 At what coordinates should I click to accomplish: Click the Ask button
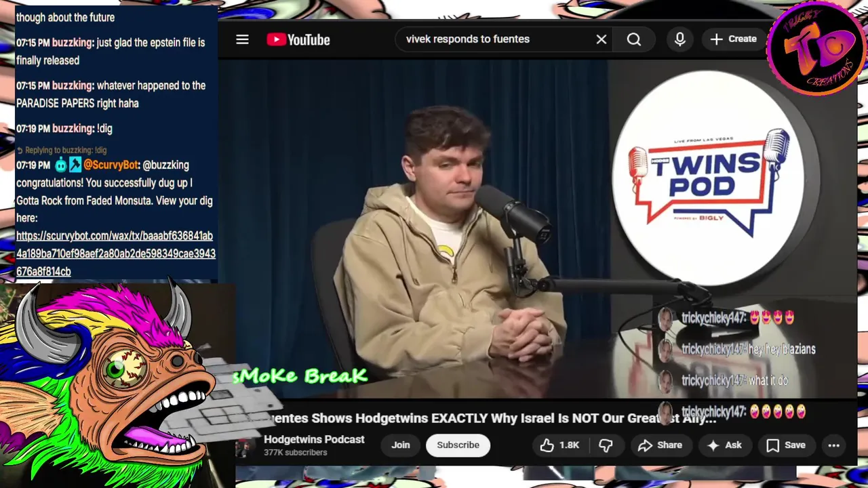click(724, 445)
